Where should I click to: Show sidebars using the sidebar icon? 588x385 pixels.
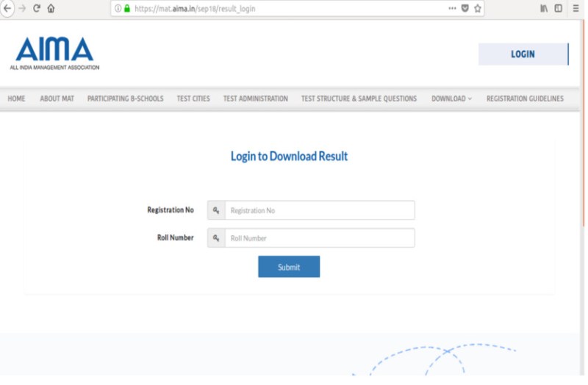pos(559,9)
